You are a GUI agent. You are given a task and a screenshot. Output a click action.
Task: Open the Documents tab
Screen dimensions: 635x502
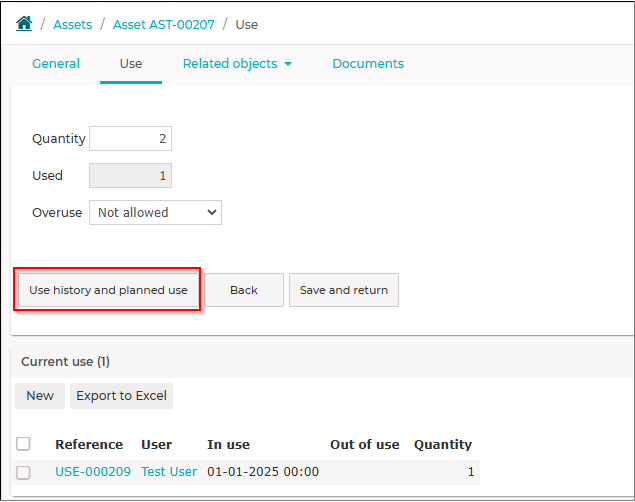pos(368,64)
